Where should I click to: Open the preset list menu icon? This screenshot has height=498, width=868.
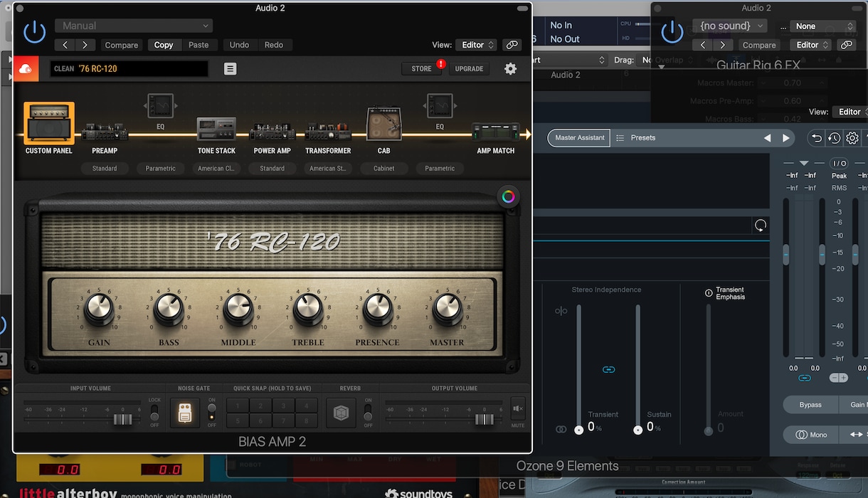[x=230, y=69]
